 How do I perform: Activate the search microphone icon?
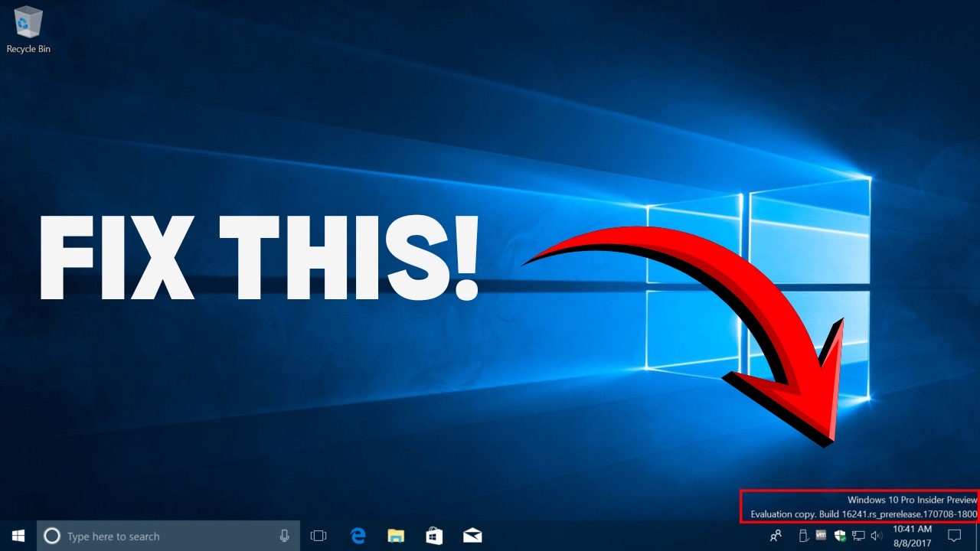[284, 536]
